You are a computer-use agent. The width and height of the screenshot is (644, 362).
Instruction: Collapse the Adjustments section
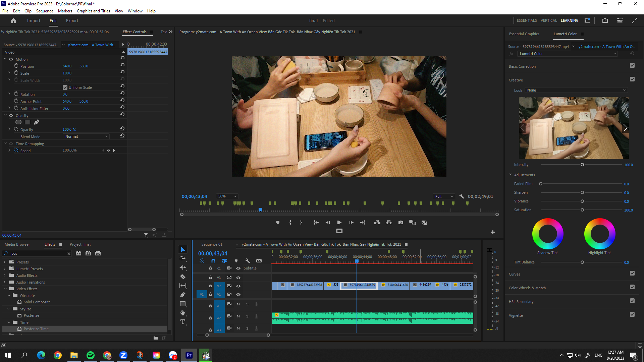511,175
